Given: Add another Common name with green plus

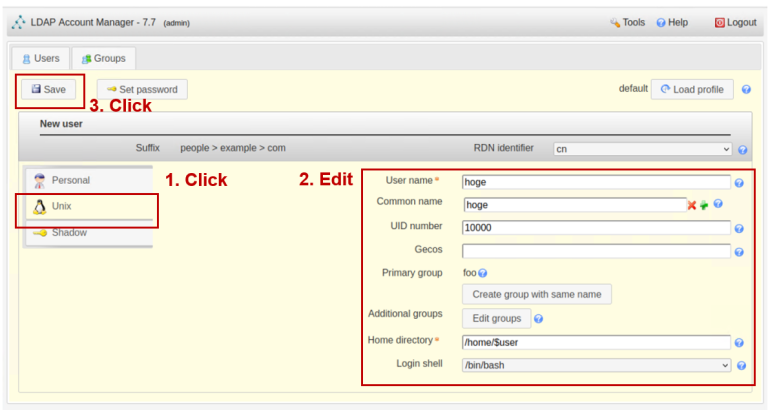Looking at the screenshot, I should tap(703, 205).
